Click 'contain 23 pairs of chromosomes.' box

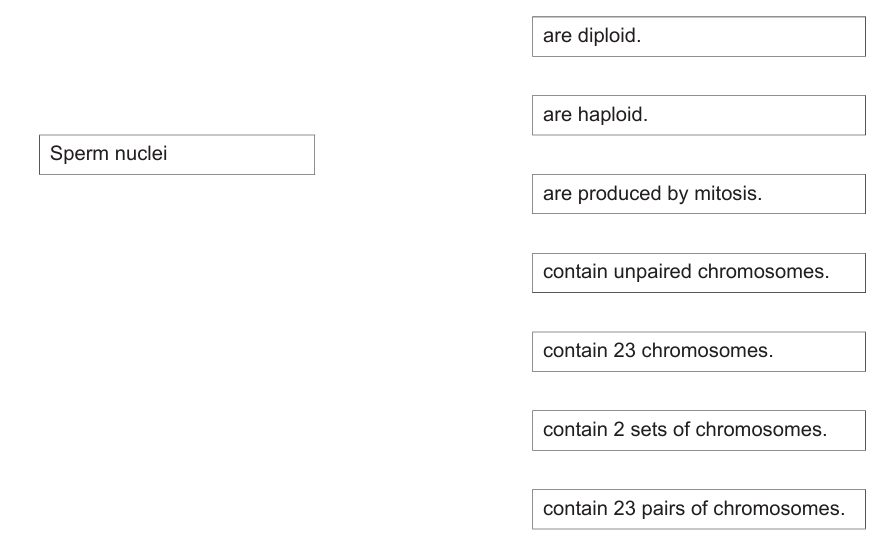pos(698,509)
